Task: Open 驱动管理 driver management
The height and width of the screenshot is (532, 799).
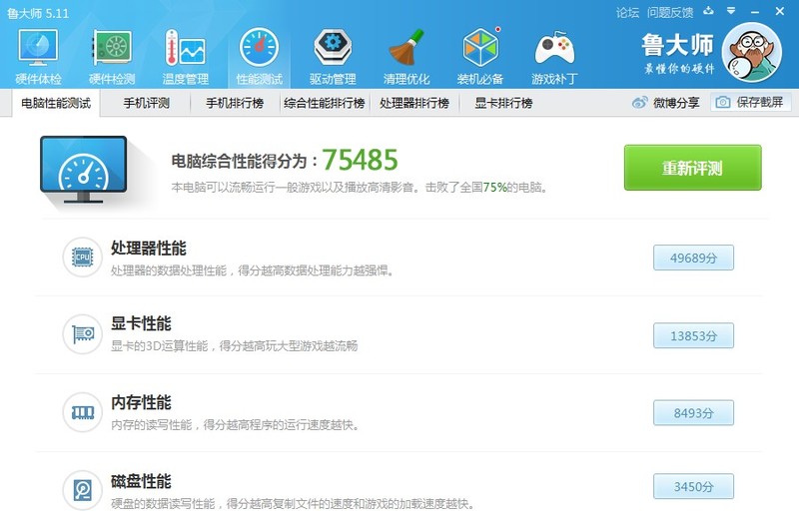Action: pyautogui.click(x=333, y=57)
